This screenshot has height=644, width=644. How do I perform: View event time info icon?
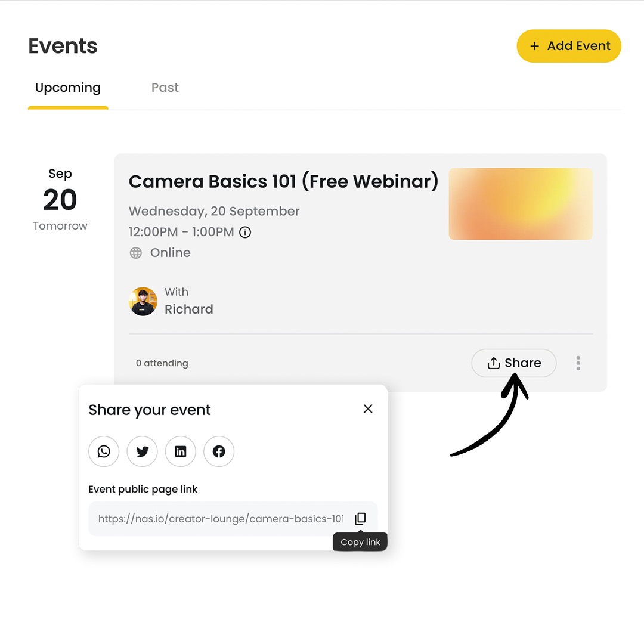tap(244, 233)
